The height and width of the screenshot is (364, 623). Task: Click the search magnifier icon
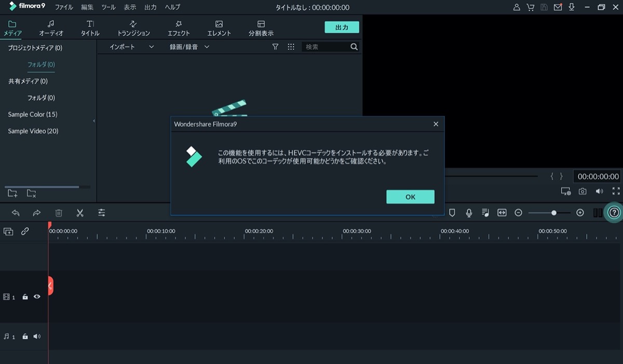(x=354, y=47)
